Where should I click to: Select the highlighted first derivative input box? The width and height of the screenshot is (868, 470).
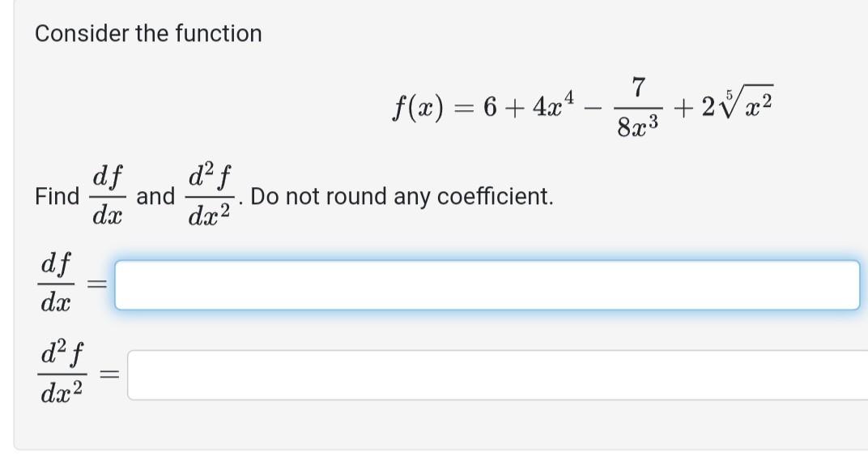click(x=486, y=284)
